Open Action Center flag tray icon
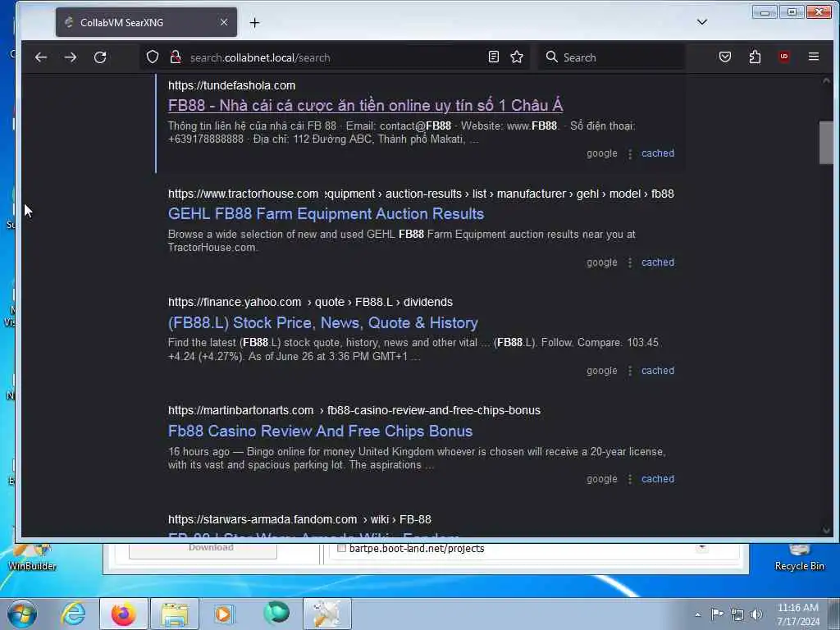 pyautogui.click(x=717, y=614)
